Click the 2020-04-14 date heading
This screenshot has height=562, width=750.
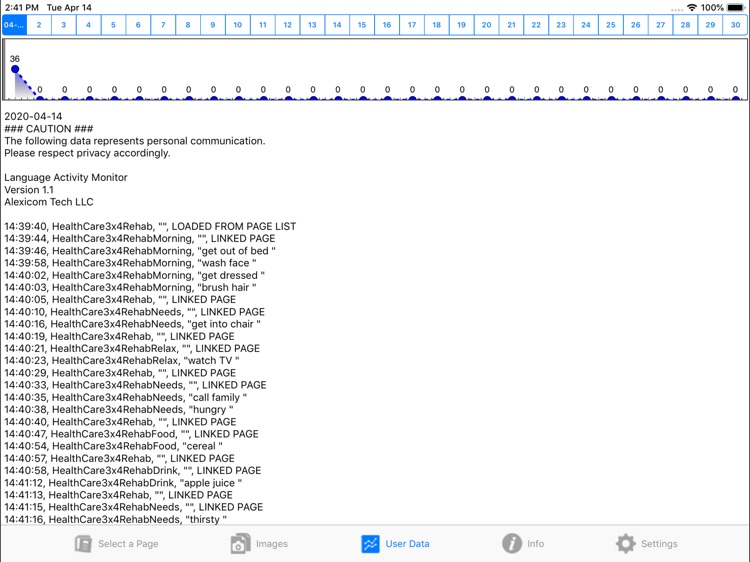click(33, 116)
